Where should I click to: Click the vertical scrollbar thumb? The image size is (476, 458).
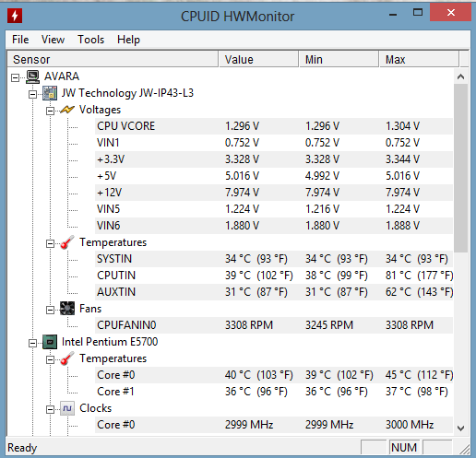(x=460, y=168)
